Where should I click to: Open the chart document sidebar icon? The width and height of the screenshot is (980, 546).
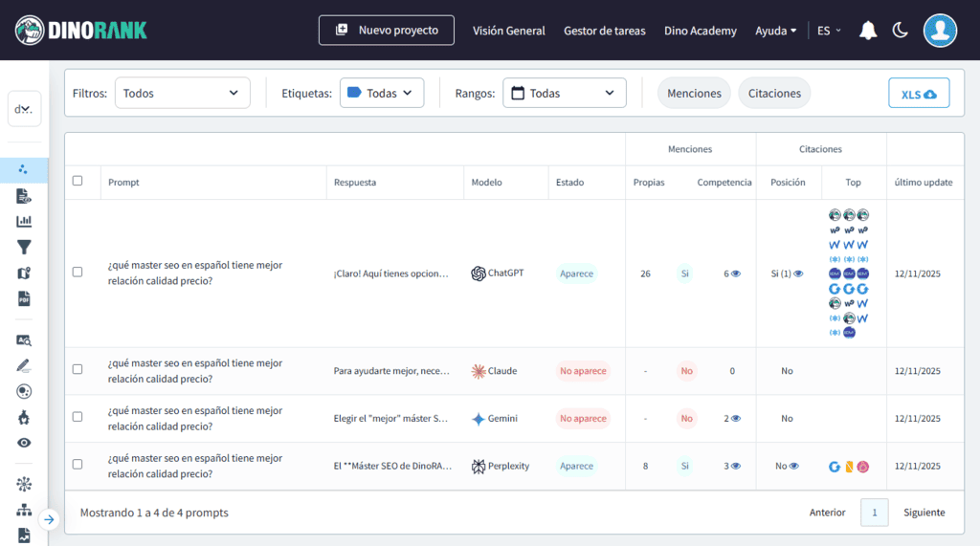(24, 535)
